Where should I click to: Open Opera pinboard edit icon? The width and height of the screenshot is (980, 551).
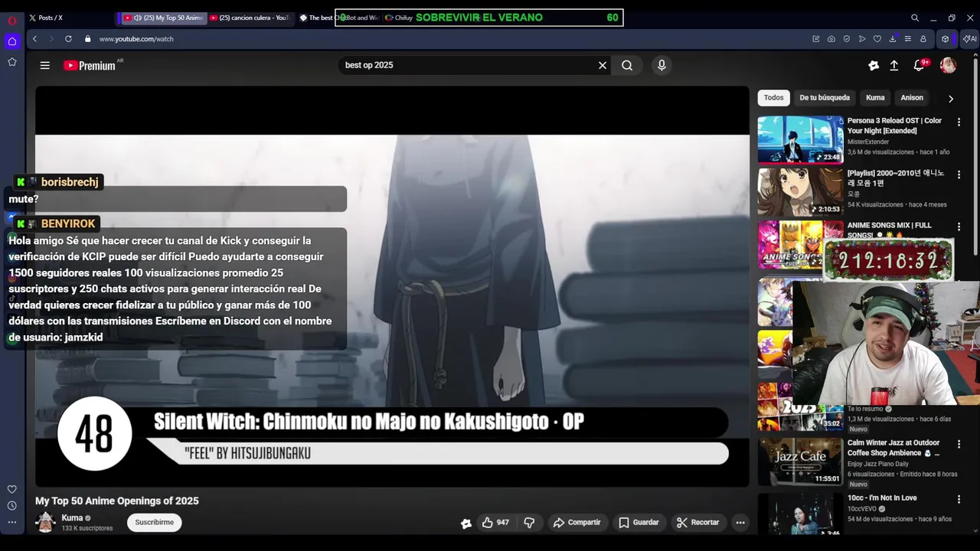(816, 39)
